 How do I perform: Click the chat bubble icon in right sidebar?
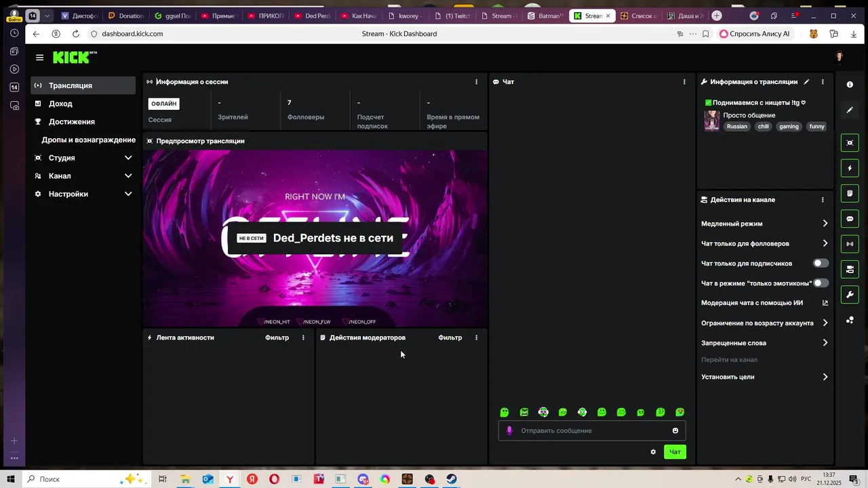850,219
